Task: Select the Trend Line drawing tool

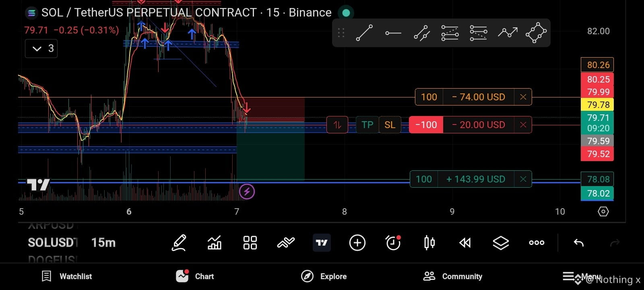Action: pyautogui.click(x=364, y=33)
